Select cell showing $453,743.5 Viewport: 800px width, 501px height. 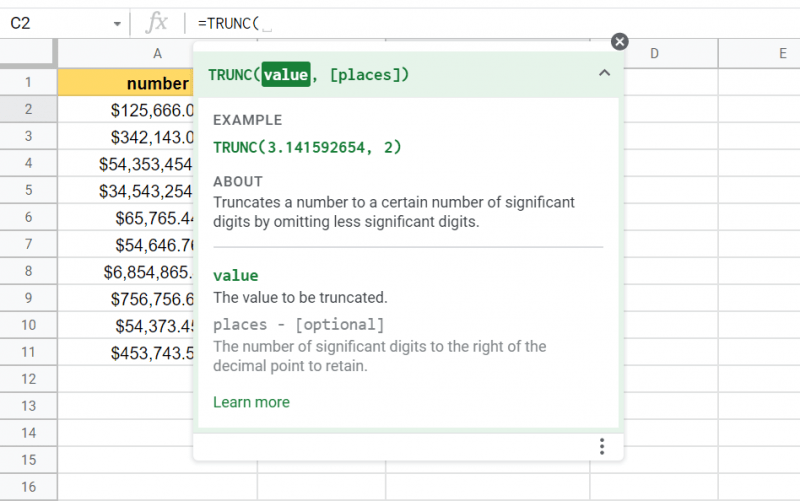pos(126,353)
